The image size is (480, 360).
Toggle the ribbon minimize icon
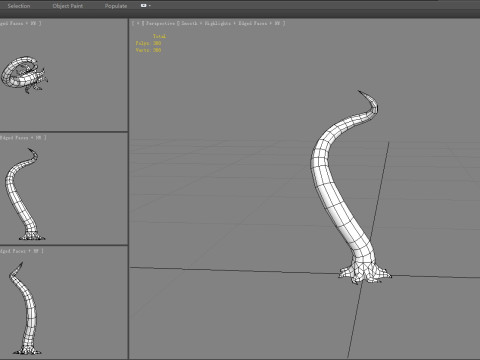point(144,6)
